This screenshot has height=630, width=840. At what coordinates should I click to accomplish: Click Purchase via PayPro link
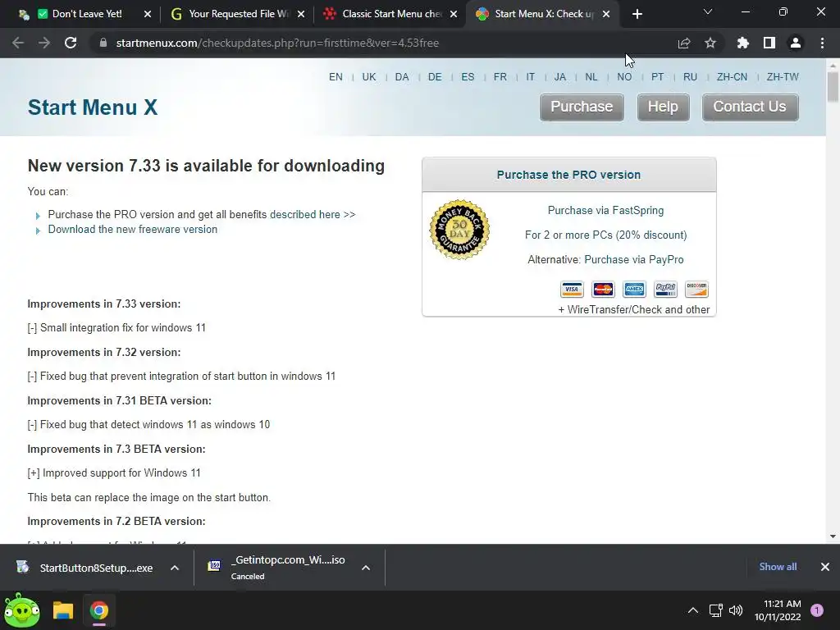click(x=634, y=259)
